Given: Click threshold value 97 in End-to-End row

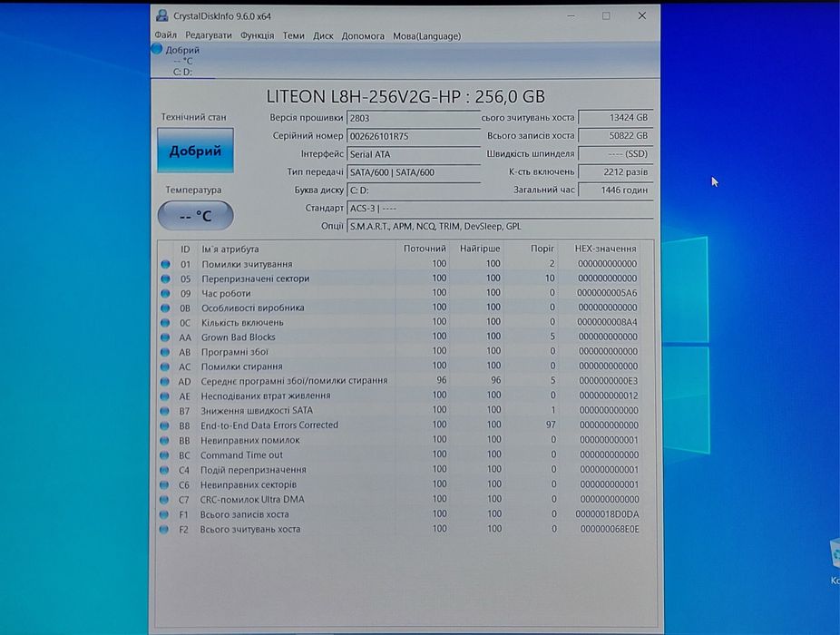Looking at the screenshot, I should tap(551, 425).
